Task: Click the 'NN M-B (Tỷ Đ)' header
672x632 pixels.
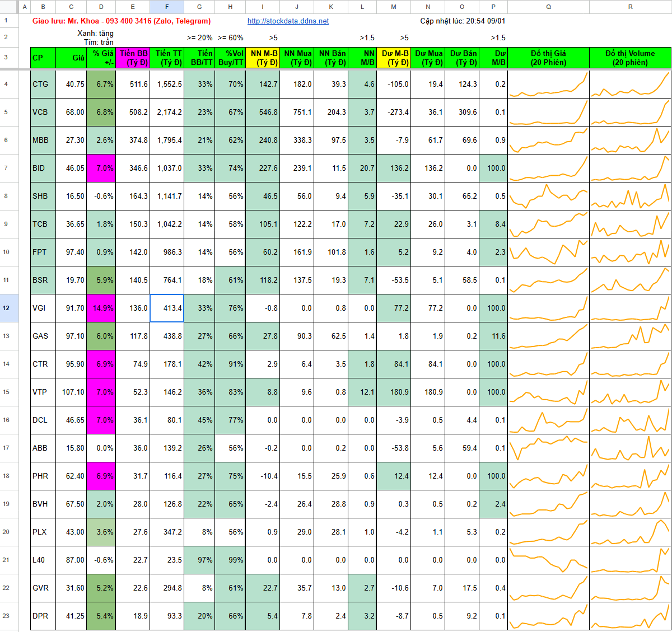Action: point(263,58)
